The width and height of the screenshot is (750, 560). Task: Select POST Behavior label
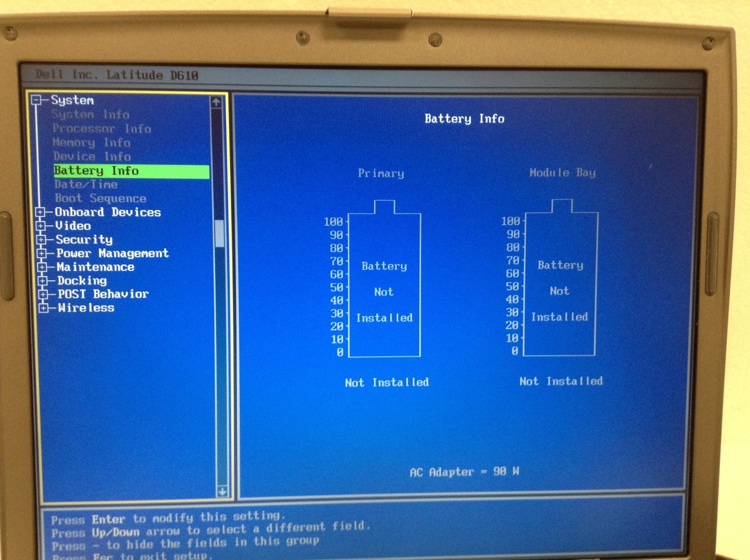(103, 294)
